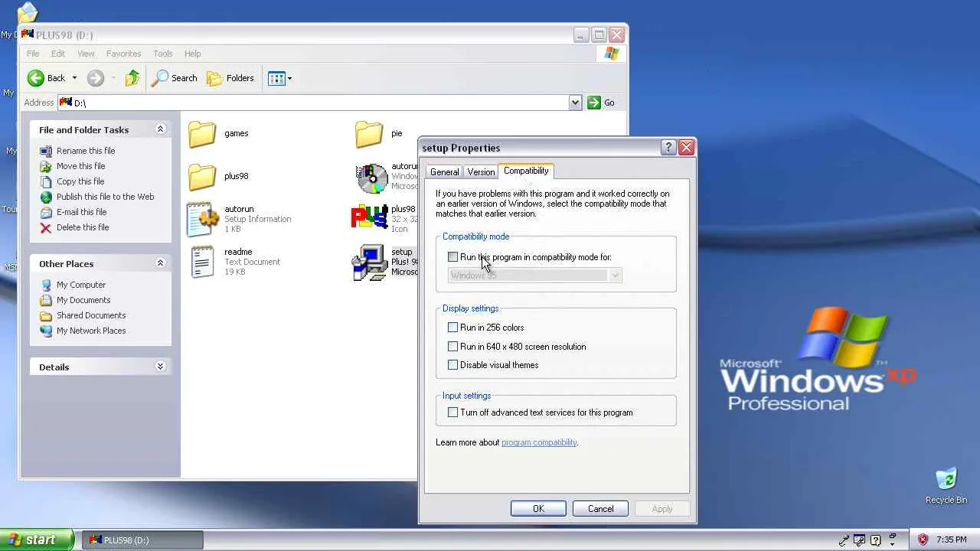Select the Compatibility tab
The image size is (980, 551).
tap(526, 171)
